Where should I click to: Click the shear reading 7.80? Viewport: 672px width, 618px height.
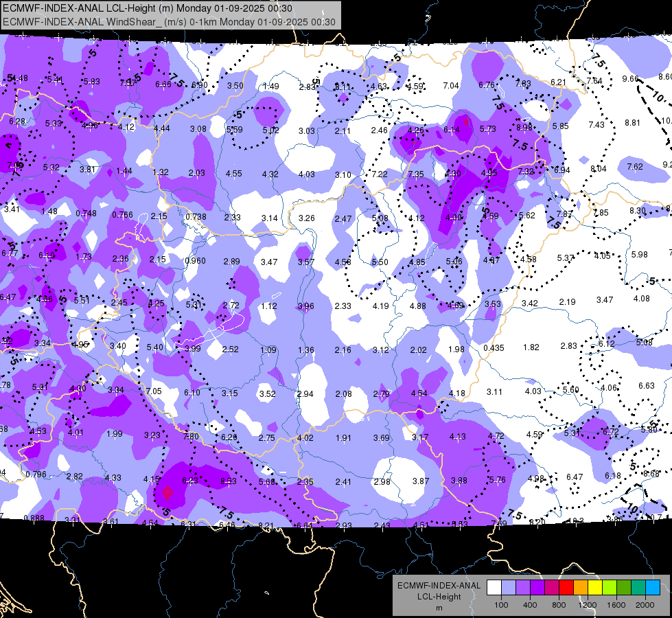(191, 437)
